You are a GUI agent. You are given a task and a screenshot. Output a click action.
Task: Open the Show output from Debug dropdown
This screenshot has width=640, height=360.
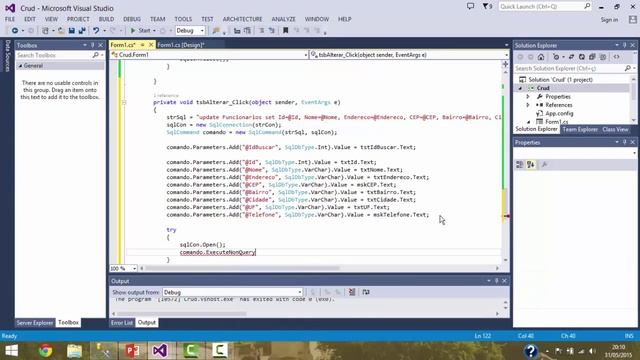233,292
